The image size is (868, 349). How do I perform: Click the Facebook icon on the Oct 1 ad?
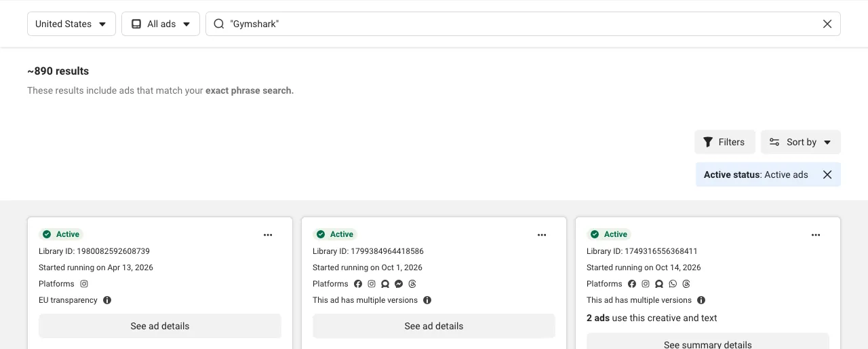coord(358,284)
